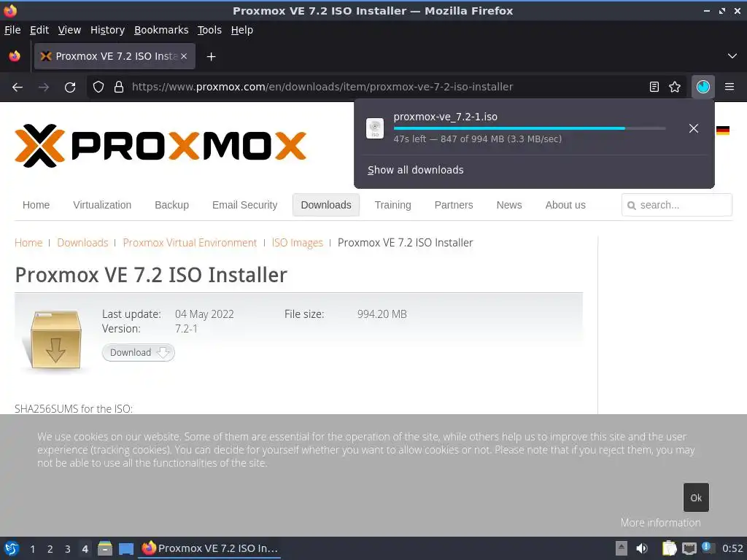The height and width of the screenshot is (560, 747).
Task: Click the ISO Images breadcrumb link
Action: pyautogui.click(x=298, y=243)
